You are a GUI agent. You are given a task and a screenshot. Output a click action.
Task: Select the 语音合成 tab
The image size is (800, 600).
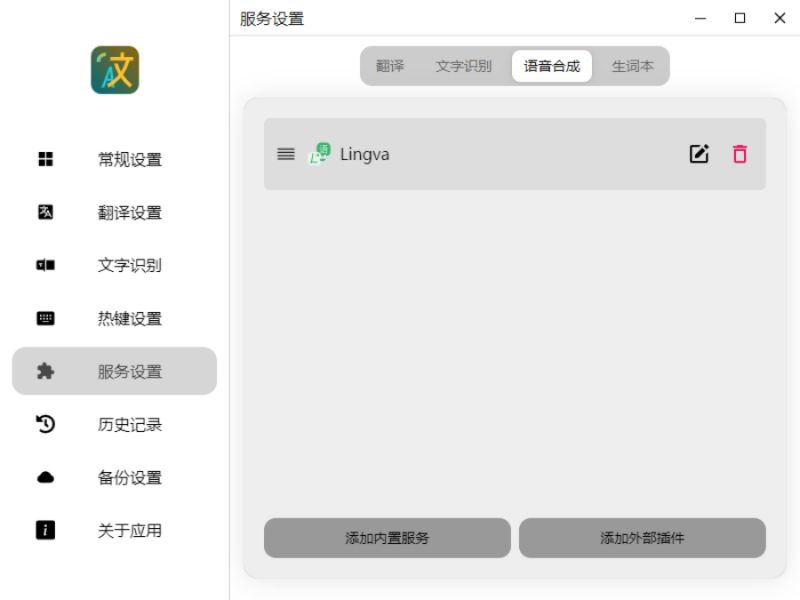coord(552,66)
